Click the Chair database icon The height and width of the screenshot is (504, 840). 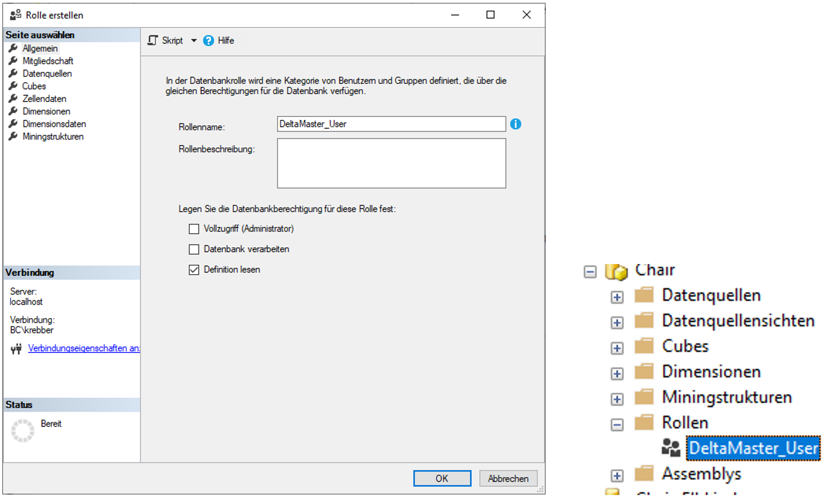(x=616, y=271)
